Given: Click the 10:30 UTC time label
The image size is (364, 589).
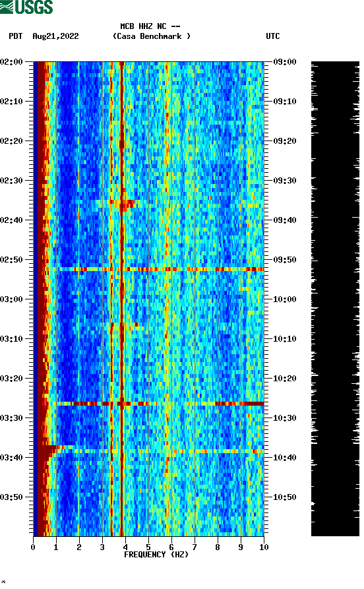Looking at the screenshot, I should (x=285, y=418).
